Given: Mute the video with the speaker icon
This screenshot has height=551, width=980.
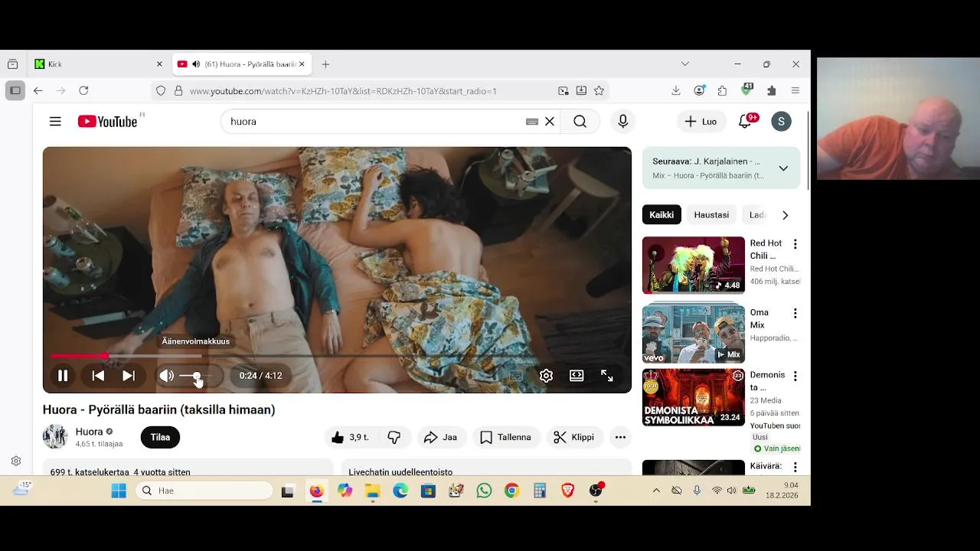Looking at the screenshot, I should pos(166,376).
